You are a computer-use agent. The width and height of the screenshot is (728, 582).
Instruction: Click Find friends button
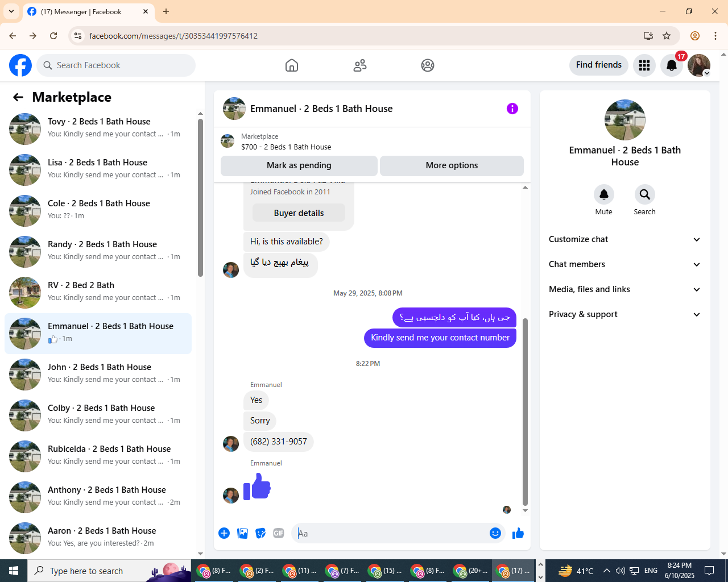(599, 65)
